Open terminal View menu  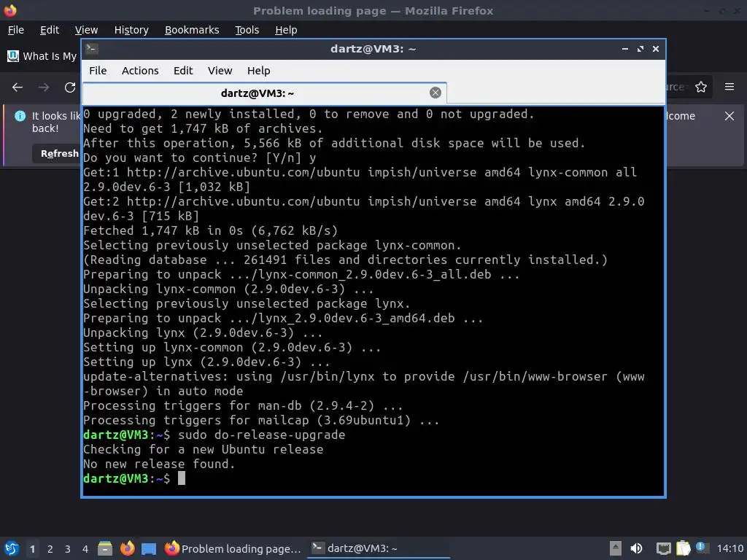coord(220,71)
